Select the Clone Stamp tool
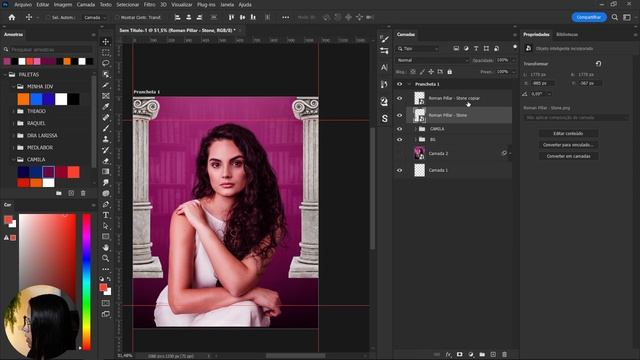 [x=106, y=139]
